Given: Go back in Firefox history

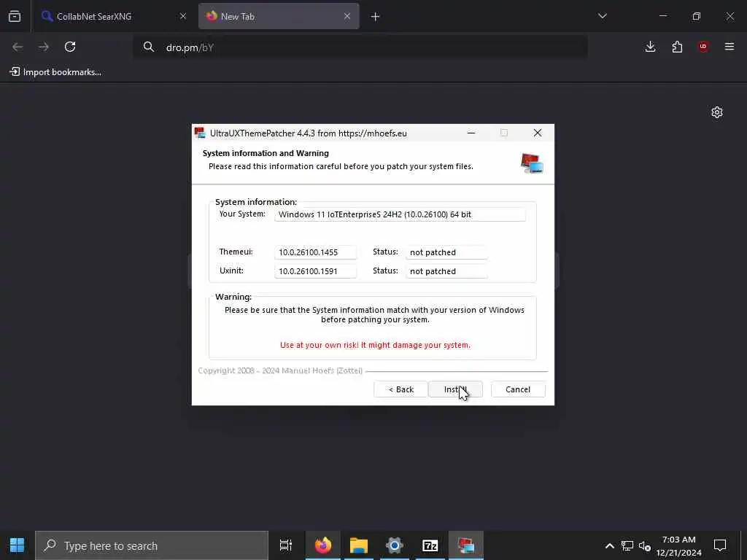Looking at the screenshot, I should 18,47.
